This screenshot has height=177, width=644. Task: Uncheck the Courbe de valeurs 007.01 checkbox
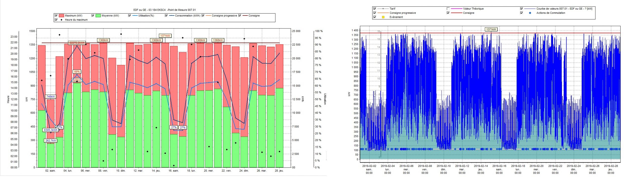click(521, 9)
